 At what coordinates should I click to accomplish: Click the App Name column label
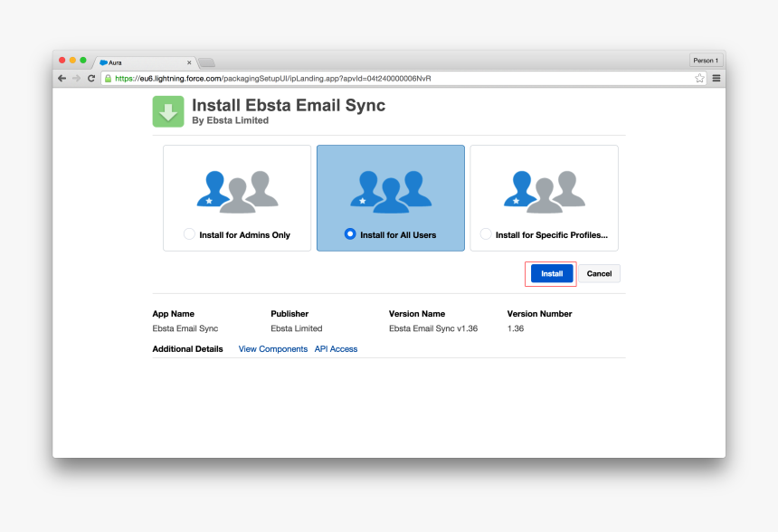coord(173,314)
